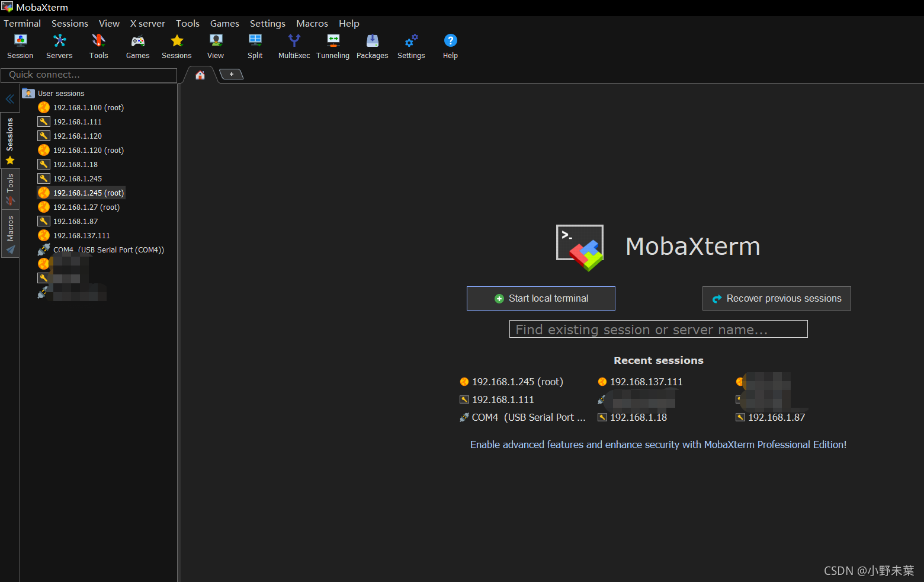Image resolution: width=924 pixels, height=582 pixels.
Task: Open recent session 192.168.1.245 (root)
Action: coord(512,382)
